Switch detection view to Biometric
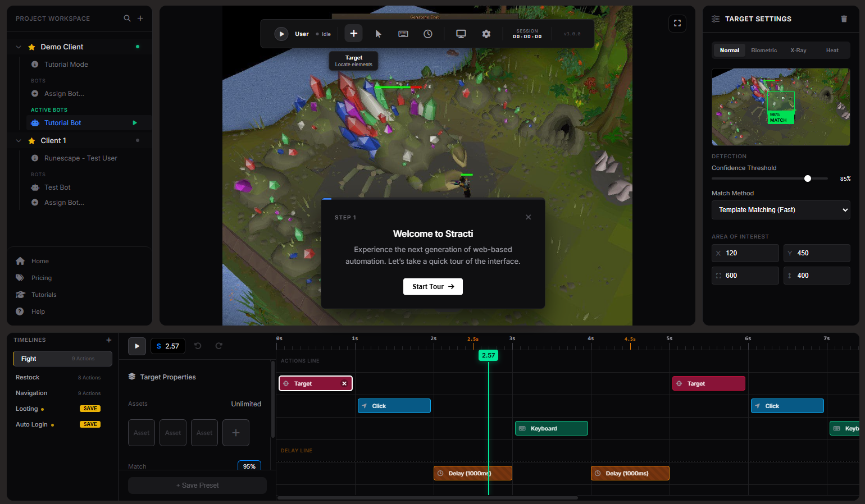Viewport: 865px width, 504px height. (764, 50)
